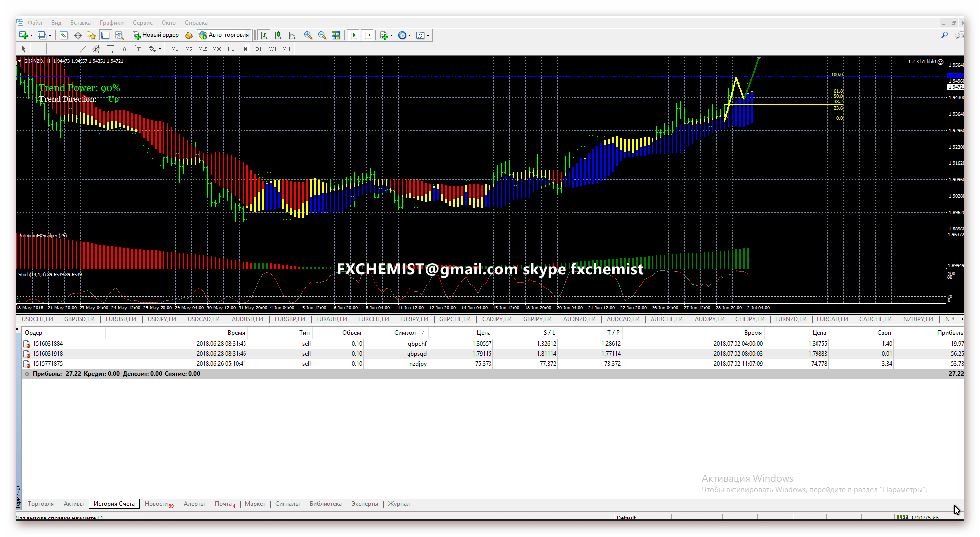Open the Strategy Tester icon
980x537 pixels.
click(119, 35)
